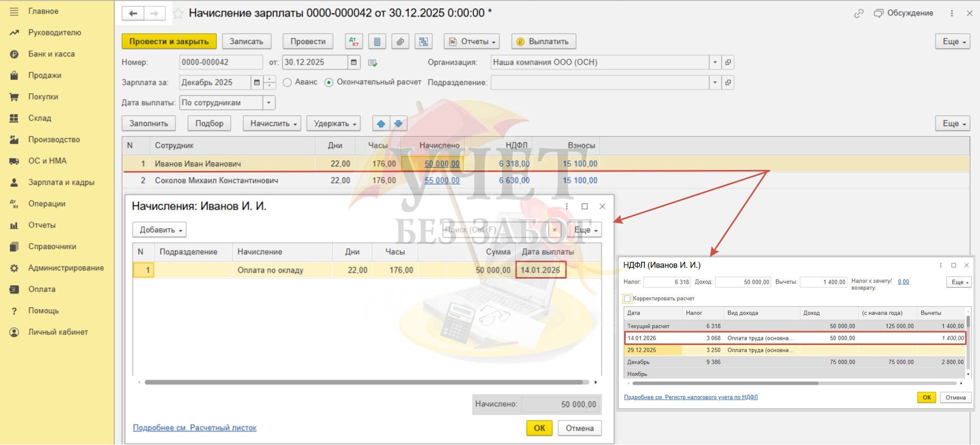
Task: Open the Подробнее см. Расчетный листок link
Action: coord(194,428)
